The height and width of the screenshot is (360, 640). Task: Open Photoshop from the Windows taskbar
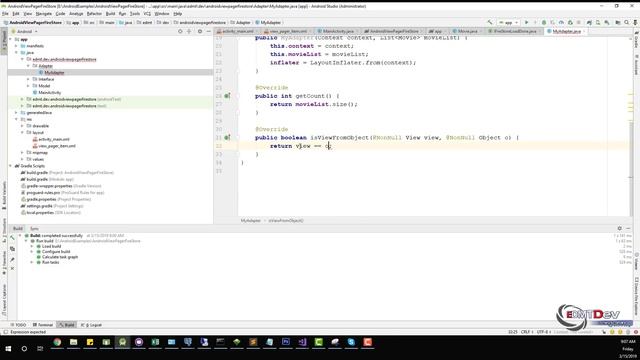click(x=286, y=342)
